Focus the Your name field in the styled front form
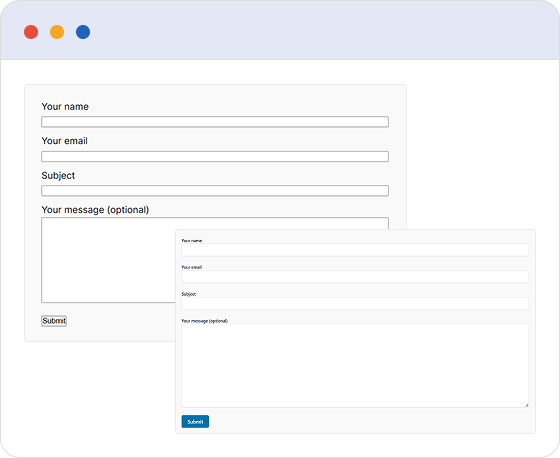Viewport: 560px width, 458px height. pos(355,250)
